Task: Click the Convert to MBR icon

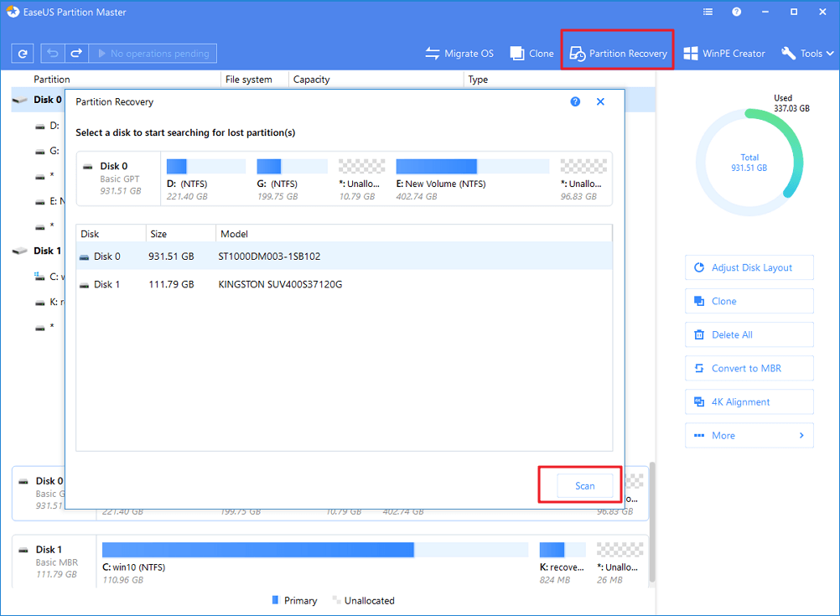Action: click(x=699, y=368)
